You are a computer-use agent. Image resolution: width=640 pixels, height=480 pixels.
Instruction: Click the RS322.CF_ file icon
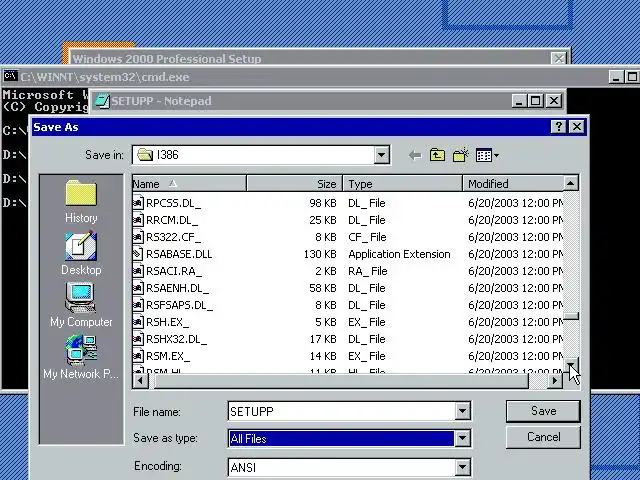click(x=138, y=237)
